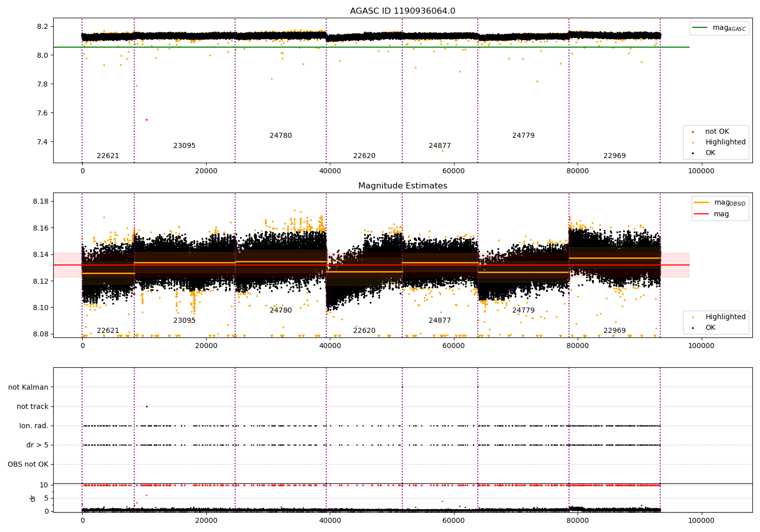Click the red 'not OK' data point near 7.55
The width and height of the screenshot is (760, 532).
coord(146,120)
